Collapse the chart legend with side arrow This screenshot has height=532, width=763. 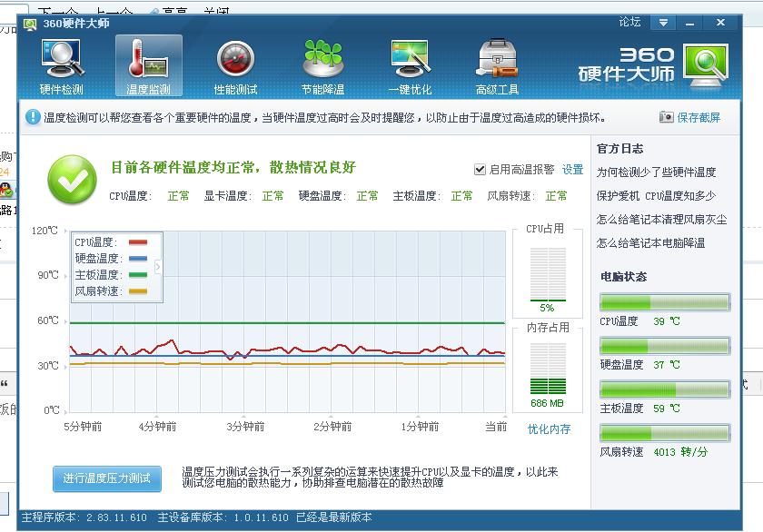pyautogui.click(x=158, y=267)
